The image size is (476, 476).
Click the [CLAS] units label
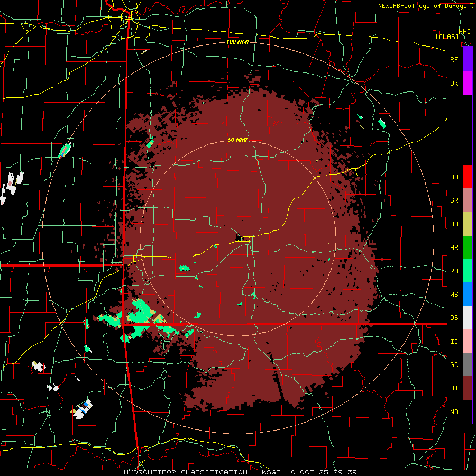[447, 36]
